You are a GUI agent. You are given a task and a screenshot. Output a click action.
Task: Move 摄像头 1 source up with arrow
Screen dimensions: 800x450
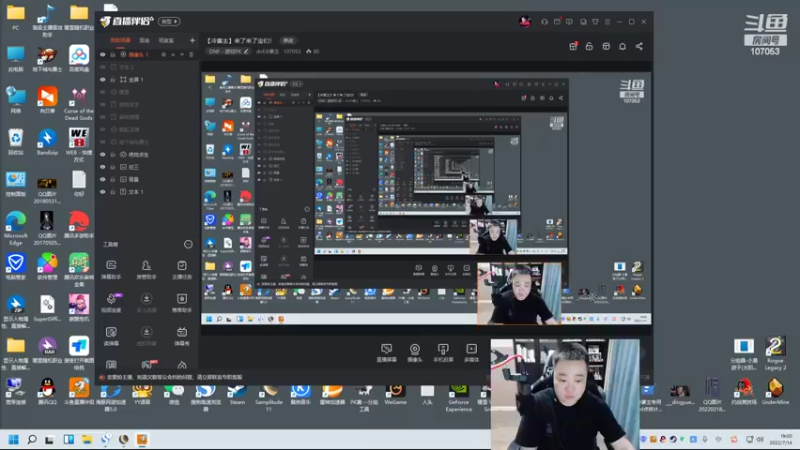[x=173, y=55]
